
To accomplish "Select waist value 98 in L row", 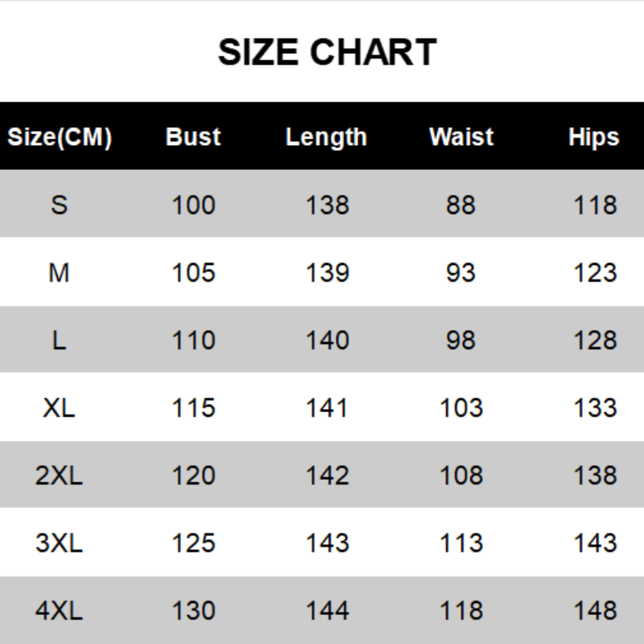I will (x=460, y=341).
